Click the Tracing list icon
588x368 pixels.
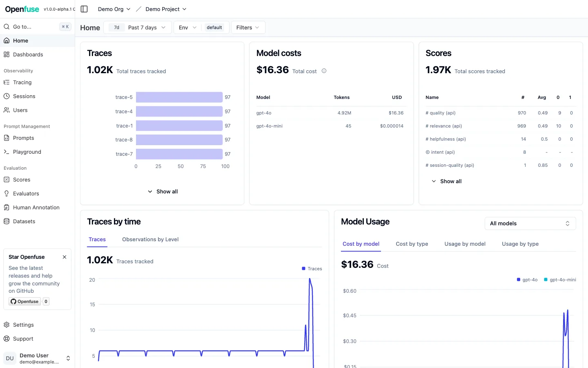click(7, 82)
